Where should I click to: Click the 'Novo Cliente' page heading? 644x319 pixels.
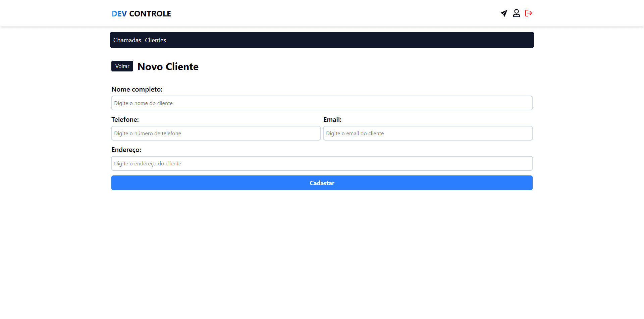(168, 67)
